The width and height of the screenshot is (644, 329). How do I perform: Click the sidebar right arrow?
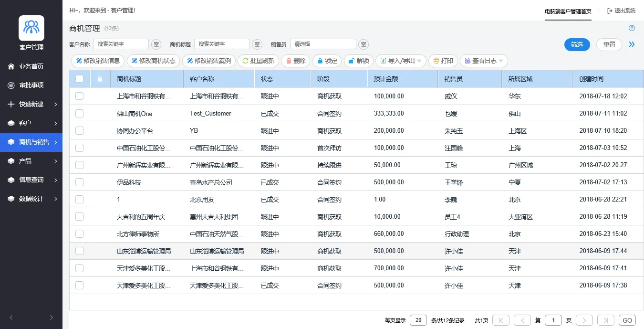(x=51, y=318)
